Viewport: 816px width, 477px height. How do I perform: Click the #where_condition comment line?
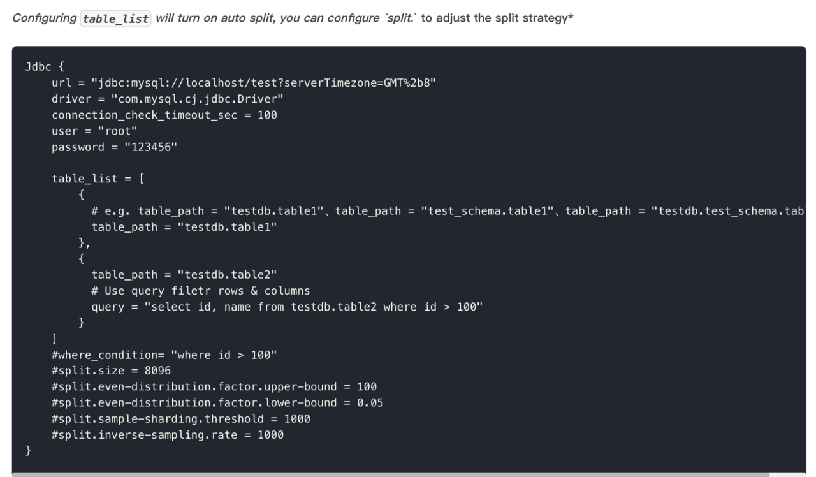(x=164, y=355)
